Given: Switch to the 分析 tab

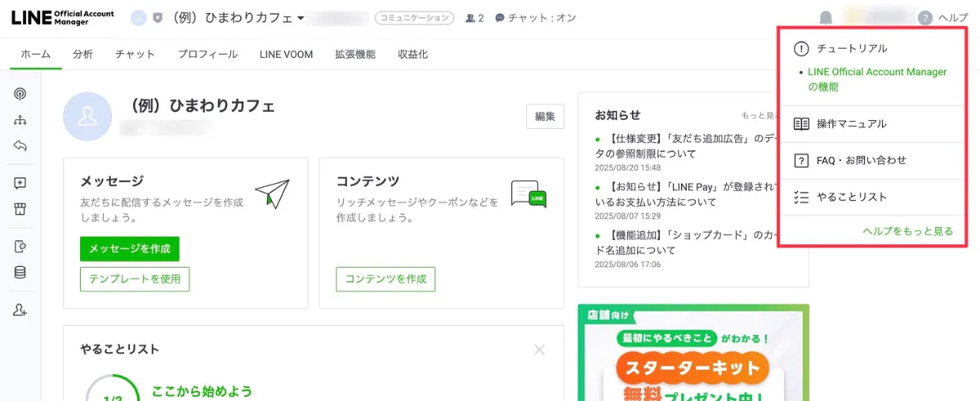Looking at the screenshot, I should click(82, 54).
